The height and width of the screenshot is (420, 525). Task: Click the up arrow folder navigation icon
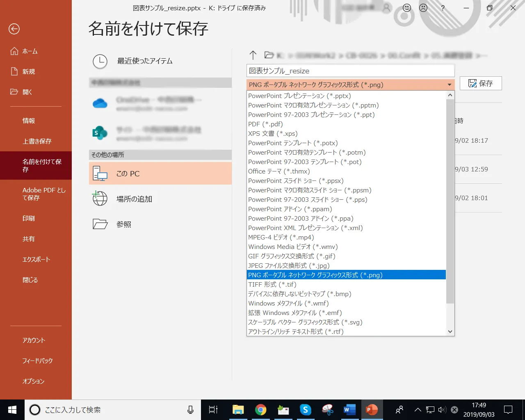pos(253,55)
